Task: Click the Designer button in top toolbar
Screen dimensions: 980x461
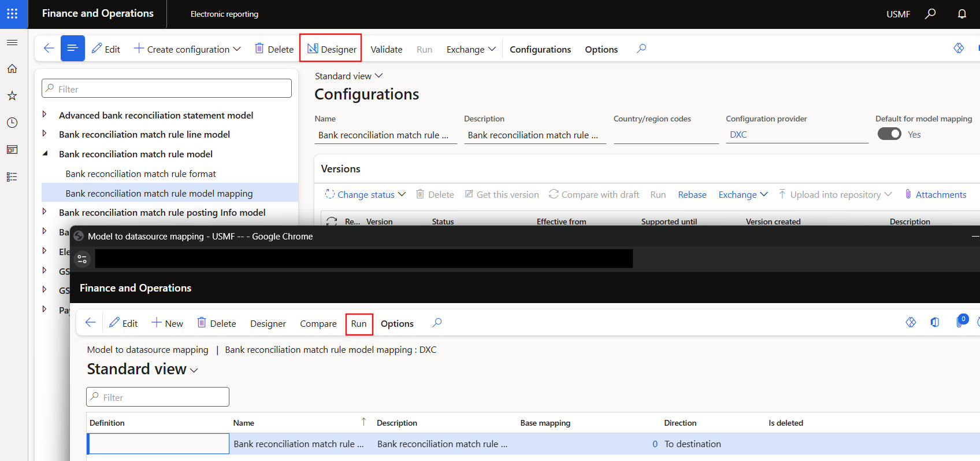Action: pyautogui.click(x=331, y=49)
